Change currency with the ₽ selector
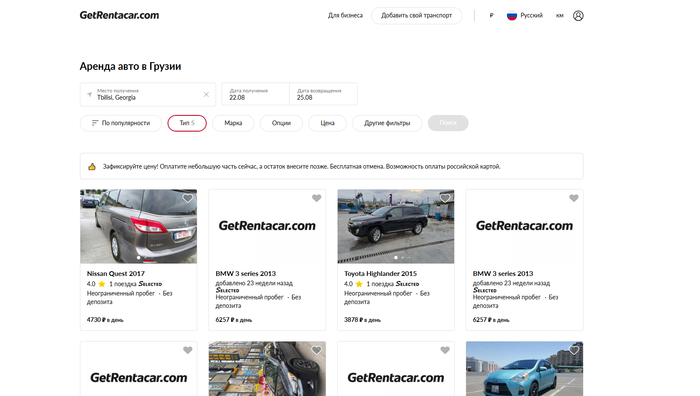The image size is (700, 396). tap(492, 16)
